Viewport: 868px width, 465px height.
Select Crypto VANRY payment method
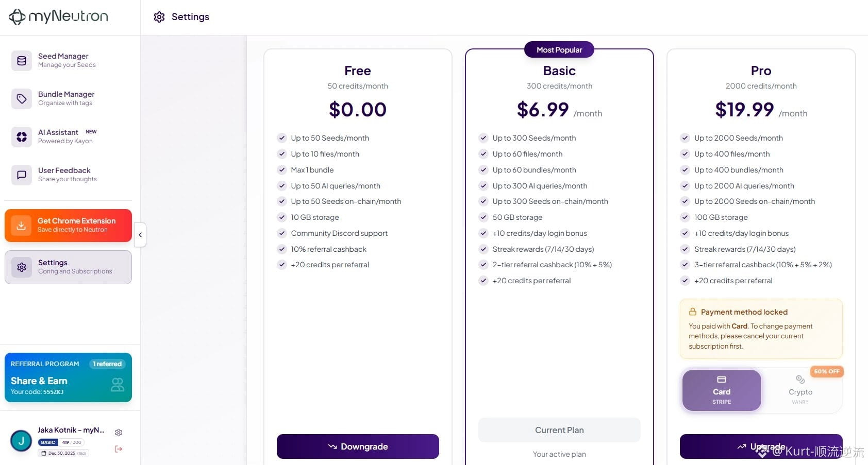point(800,390)
